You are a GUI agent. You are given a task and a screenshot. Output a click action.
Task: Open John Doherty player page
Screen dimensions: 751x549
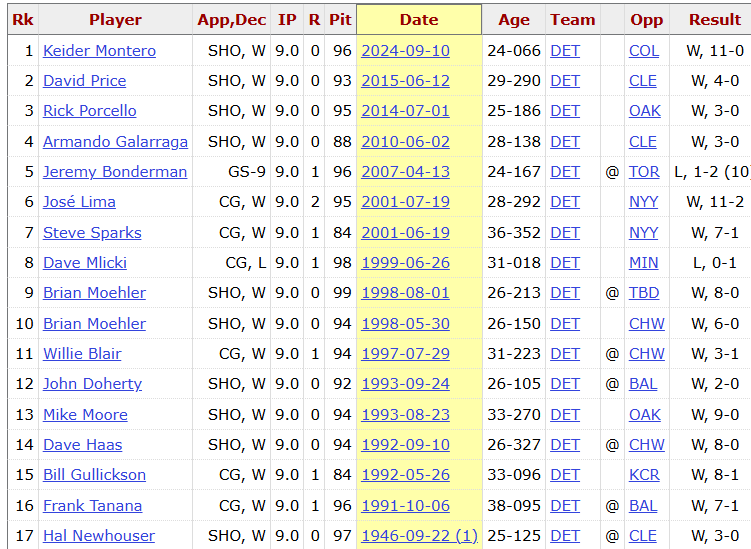pos(92,384)
